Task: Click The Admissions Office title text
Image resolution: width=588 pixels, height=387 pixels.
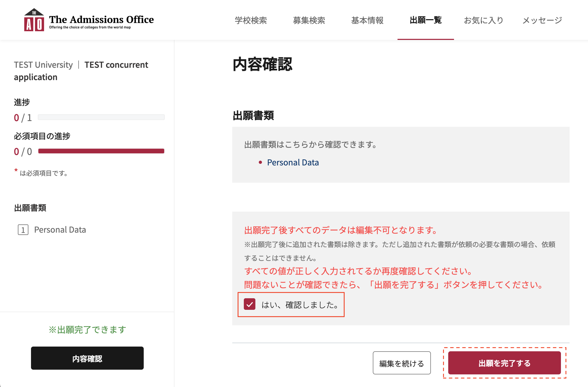Action: tap(101, 20)
